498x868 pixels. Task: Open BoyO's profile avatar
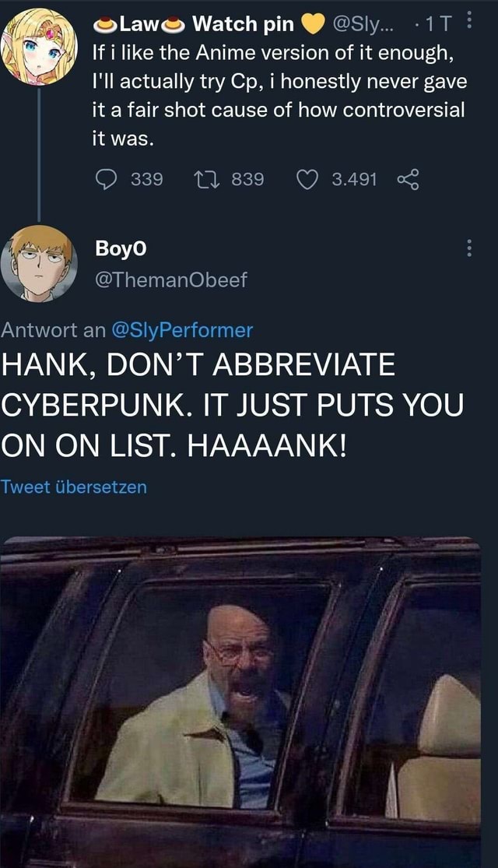pyautogui.click(x=38, y=263)
